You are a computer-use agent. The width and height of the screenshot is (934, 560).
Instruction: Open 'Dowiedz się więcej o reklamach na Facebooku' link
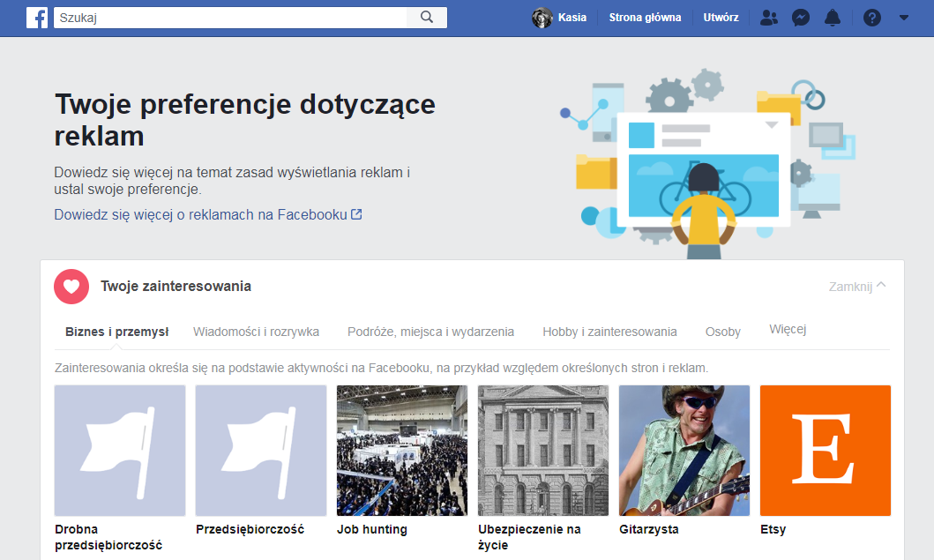click(x=208, y=214)
